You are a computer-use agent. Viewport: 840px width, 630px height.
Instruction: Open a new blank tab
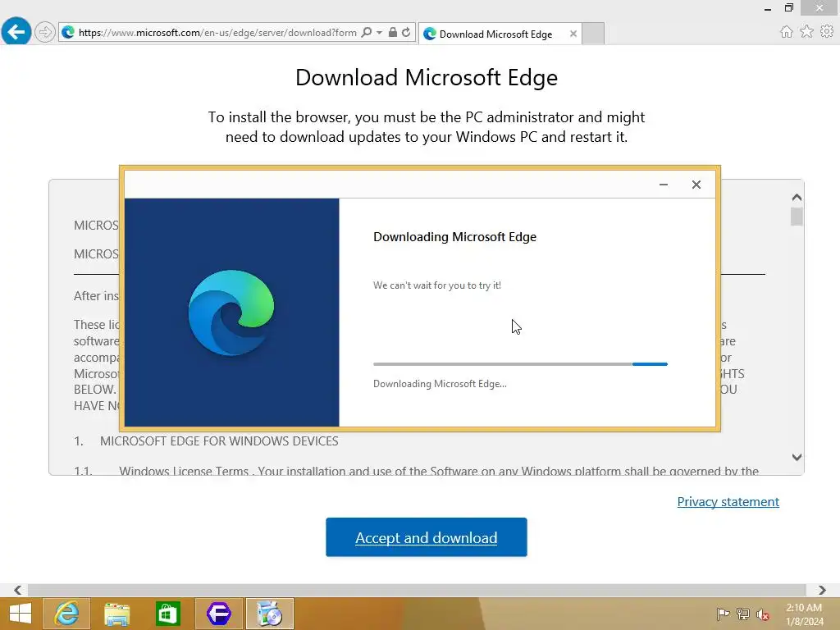click(x=593, y=34)
